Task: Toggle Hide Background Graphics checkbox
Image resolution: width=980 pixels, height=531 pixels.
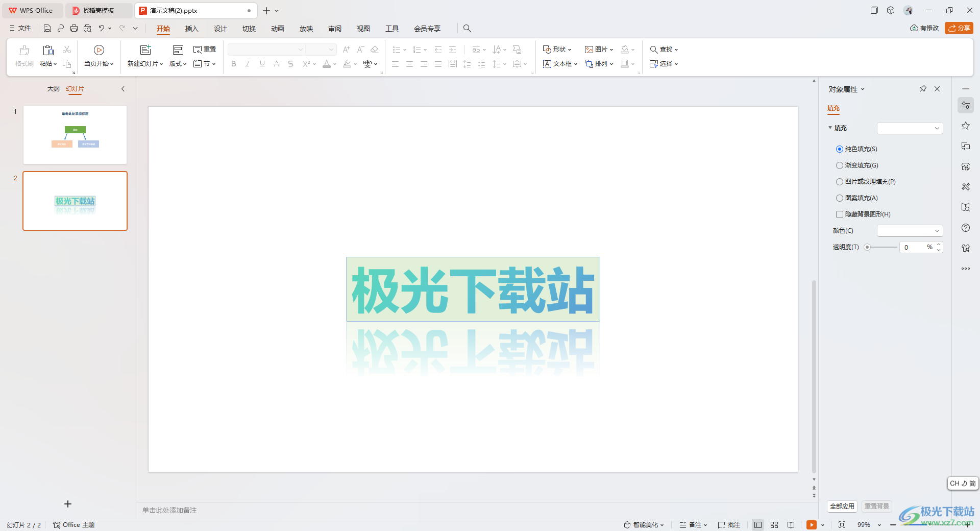Action: coord(840,214)
